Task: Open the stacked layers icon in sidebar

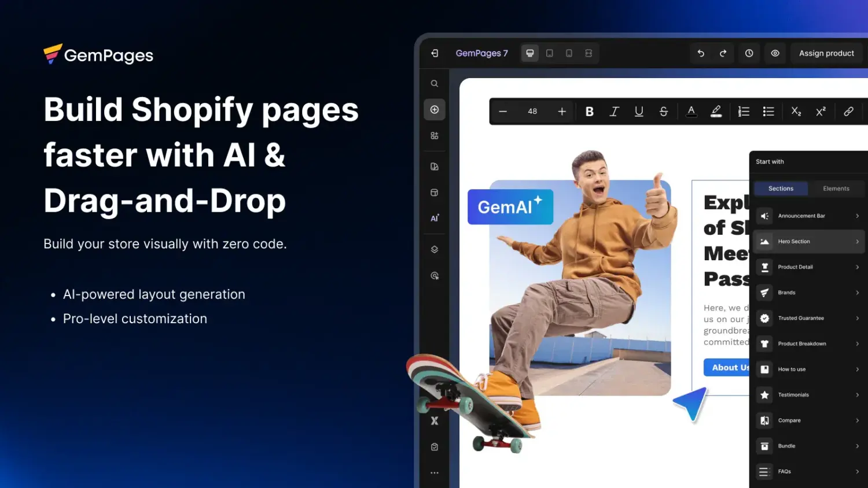Action: tap(435, 250)
